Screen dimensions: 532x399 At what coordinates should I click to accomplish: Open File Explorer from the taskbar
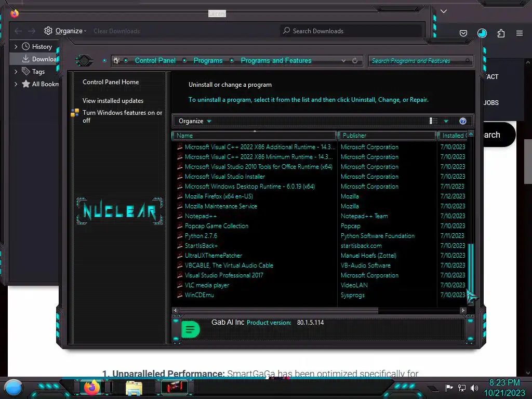pos(134,388)
